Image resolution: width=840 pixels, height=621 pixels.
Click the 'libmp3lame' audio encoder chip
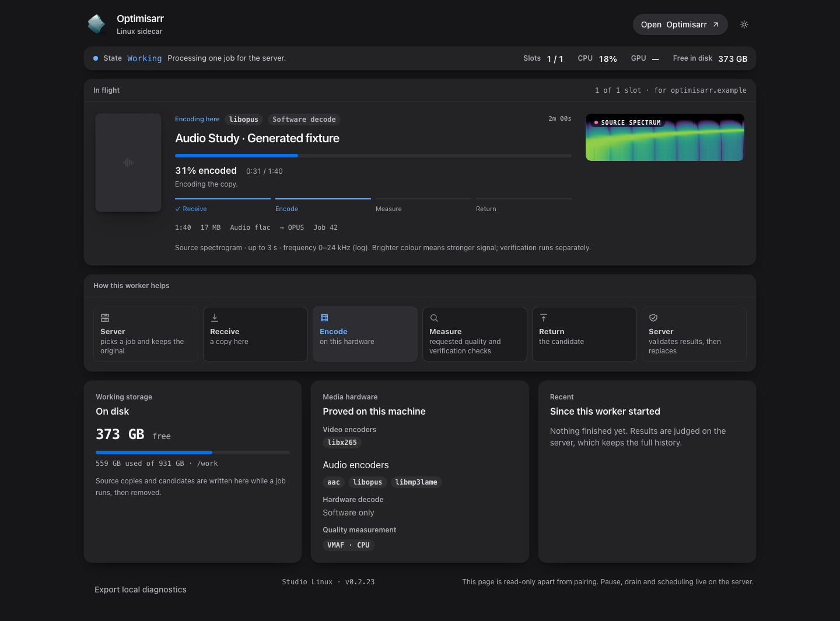[x=416, y=482]
